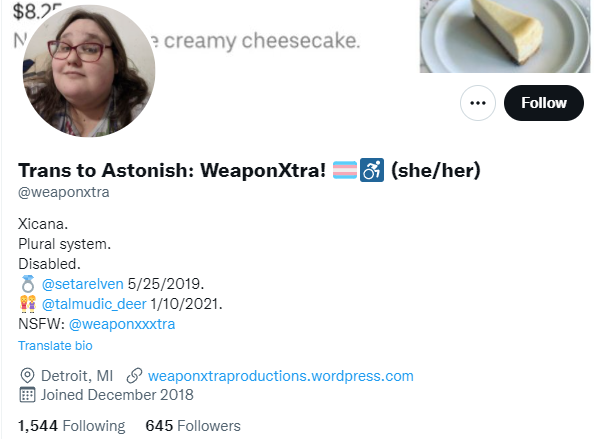Click the two women emoji in bio
Image resolution: width=600 pixels, height=439 pixels.
tap(28, 304)
